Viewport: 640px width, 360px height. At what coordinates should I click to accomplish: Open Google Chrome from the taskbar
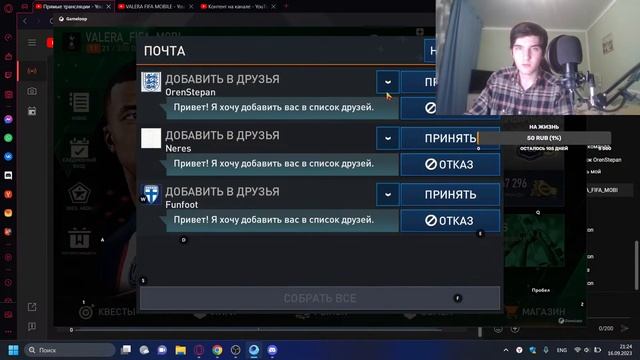217,350
